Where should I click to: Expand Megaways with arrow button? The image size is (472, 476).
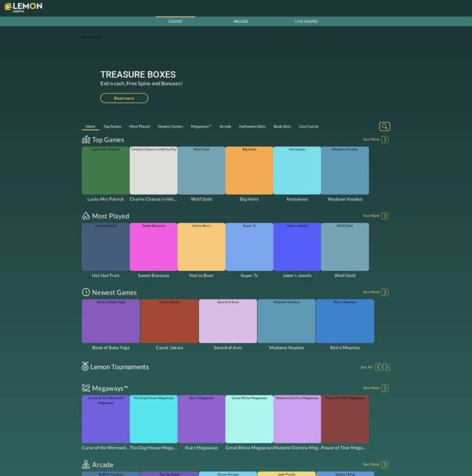pyautogui.click(x=385, y=388)
